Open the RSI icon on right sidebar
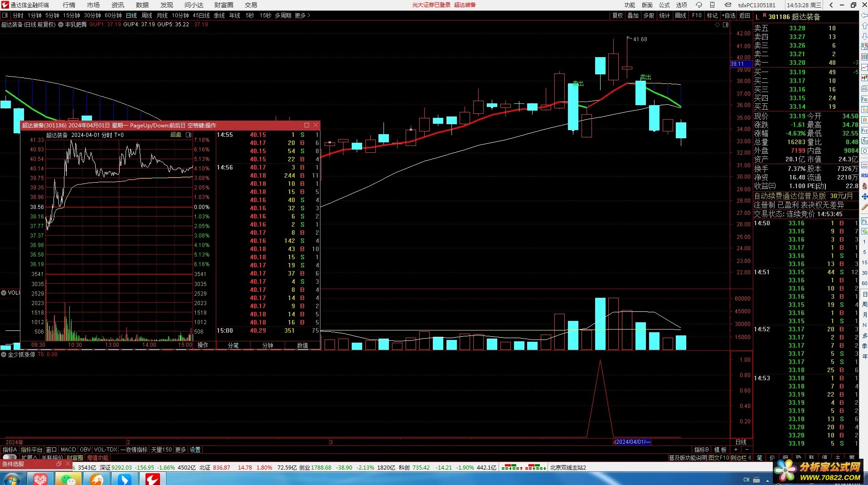This screenshot has width=868, height=485. 864,175
